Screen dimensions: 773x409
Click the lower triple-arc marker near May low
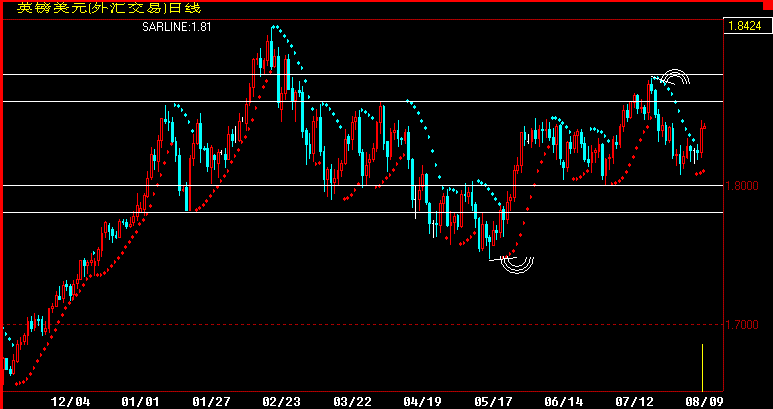518,265
